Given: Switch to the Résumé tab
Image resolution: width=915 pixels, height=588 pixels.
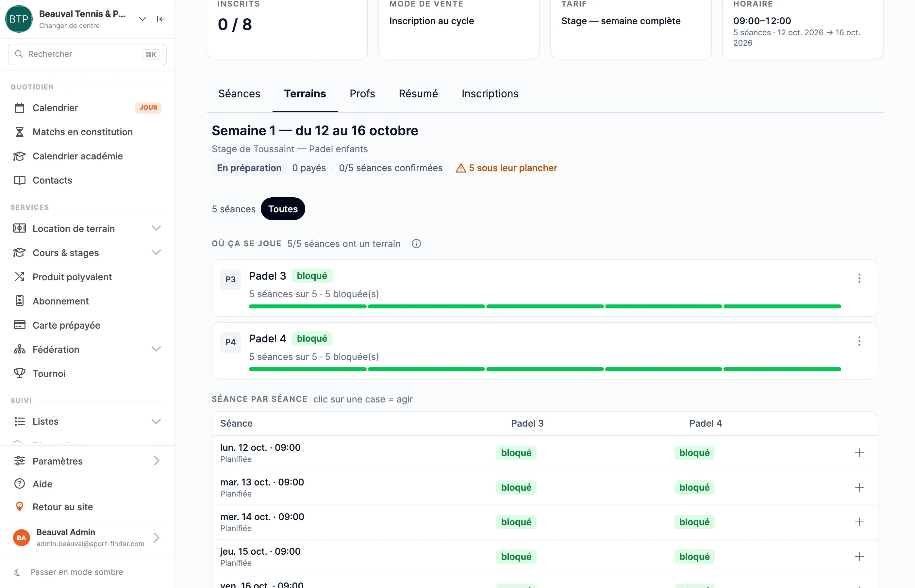Looking at the screenshot, I should pyautogui.click(x=418, y=93).
